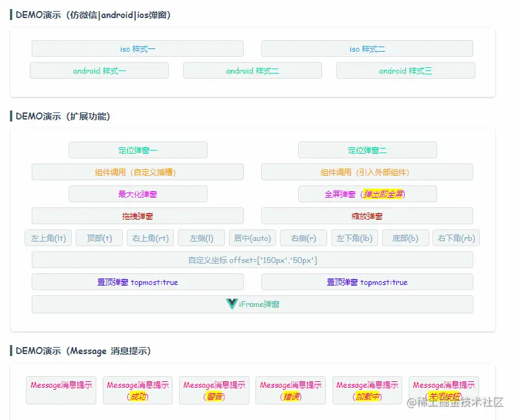Select 右侧(r) position button
The height and width of the screenshot is (420, 516).
coord(303,238)
